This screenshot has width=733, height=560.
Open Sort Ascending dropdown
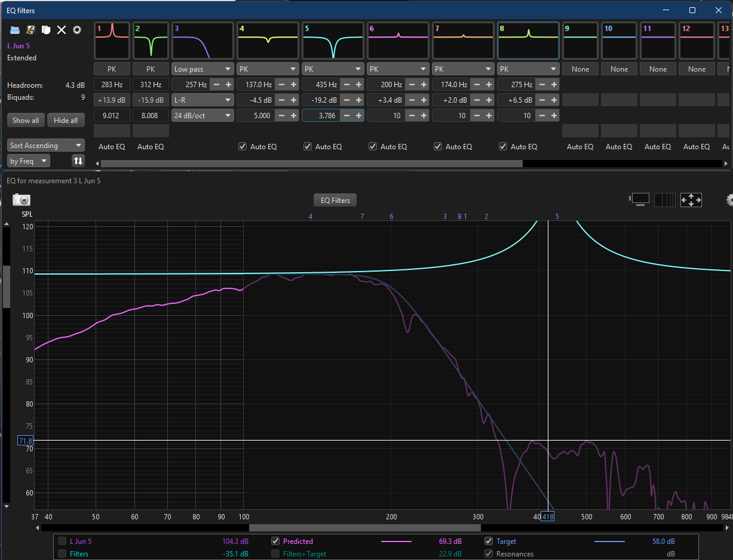[46, 146]
